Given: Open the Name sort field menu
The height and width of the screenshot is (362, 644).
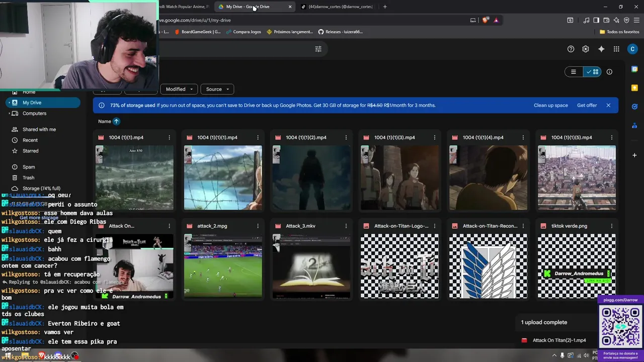Looking at the screenshot, I should point(105,121).
